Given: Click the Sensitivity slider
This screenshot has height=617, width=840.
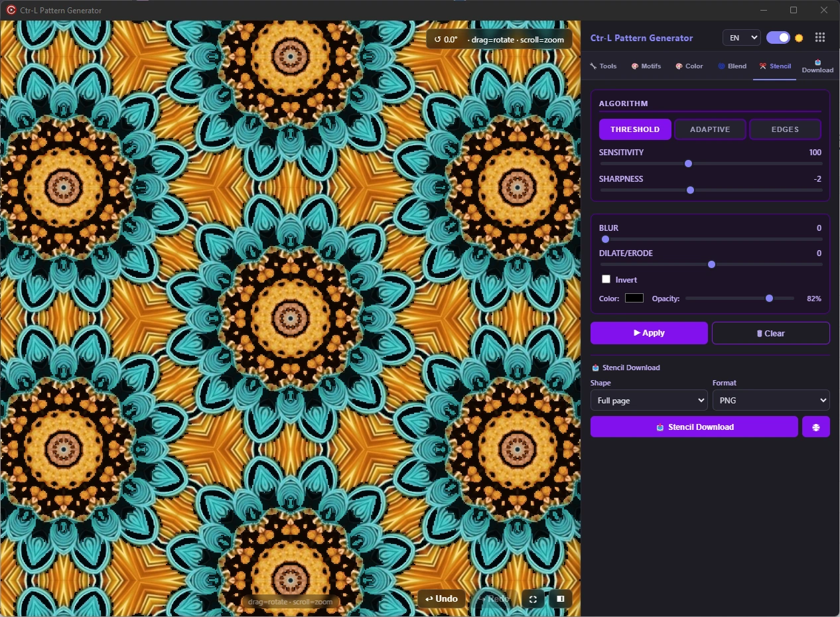Looking at the screenshot, I should tap(711, 163).
